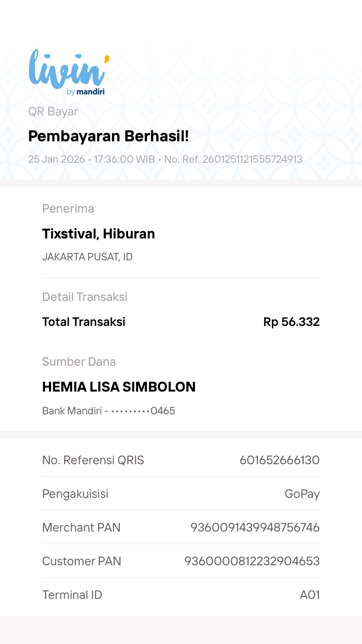Select the Pembayaran Berhasil! heading
The image size is (362, 644).
108,136
